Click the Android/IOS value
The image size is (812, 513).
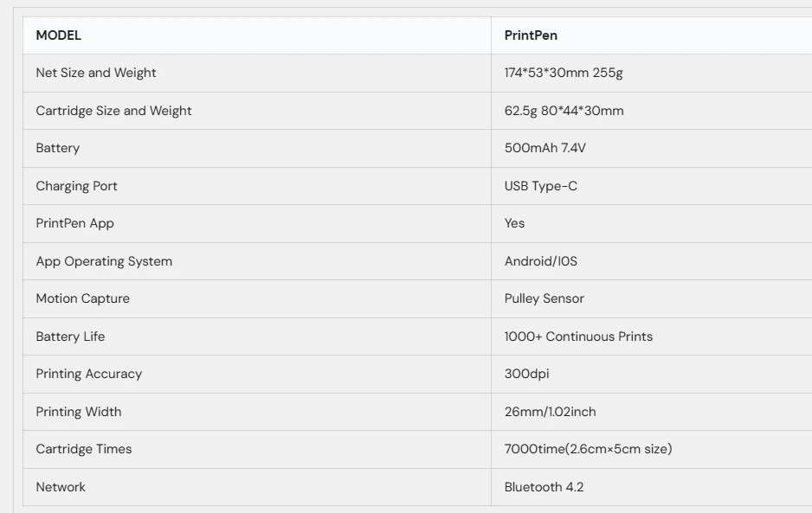click(541, 261)
